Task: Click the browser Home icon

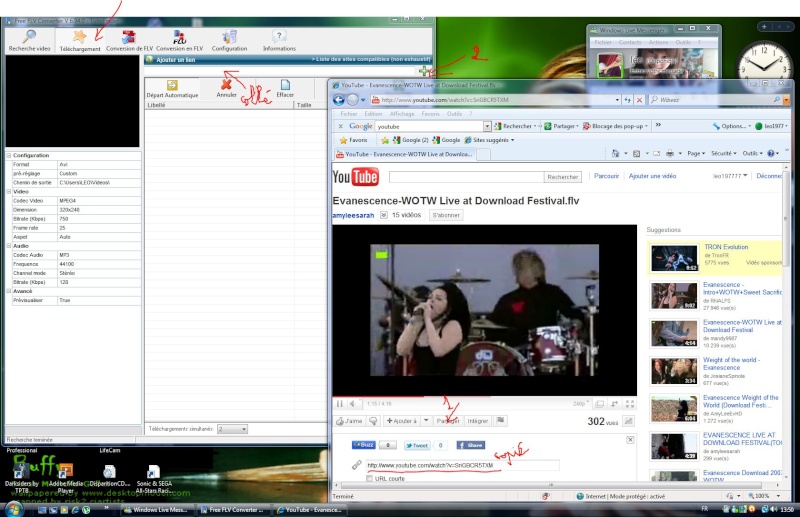Action: coord(615,153)
